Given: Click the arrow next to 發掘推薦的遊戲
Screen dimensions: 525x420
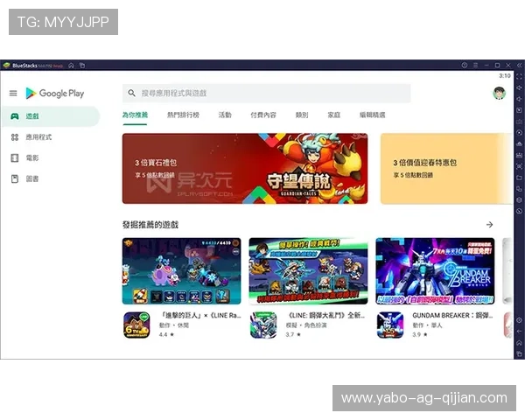Looking at the screenshot, I should [x=489, y=224].
